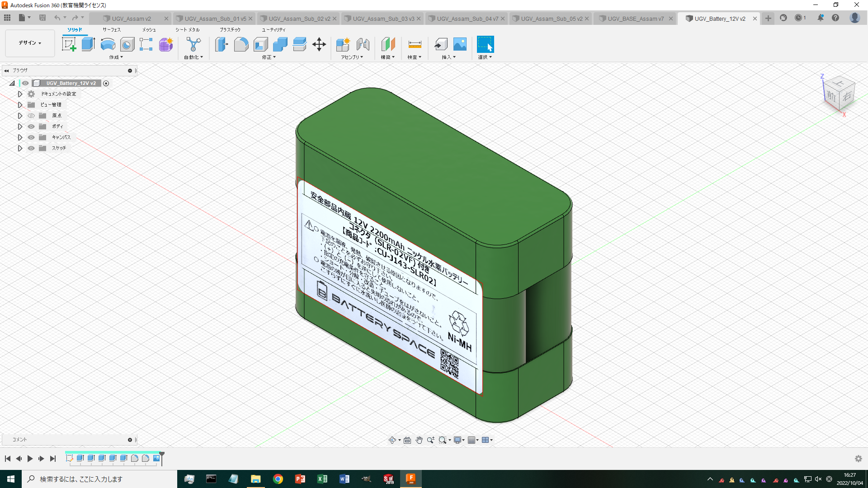
Task: Open the UGV_BASE_Assam v7 document tab
Action: (x=635, y=19)
